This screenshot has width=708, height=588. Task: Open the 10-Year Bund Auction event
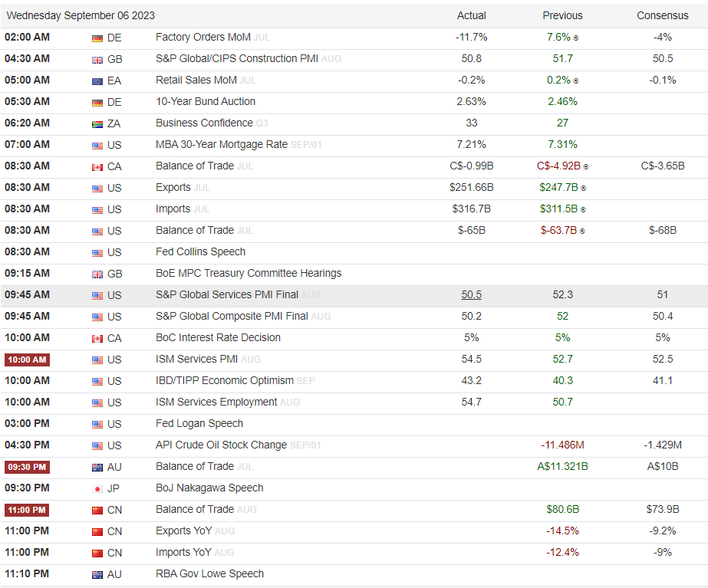(206, 101)
